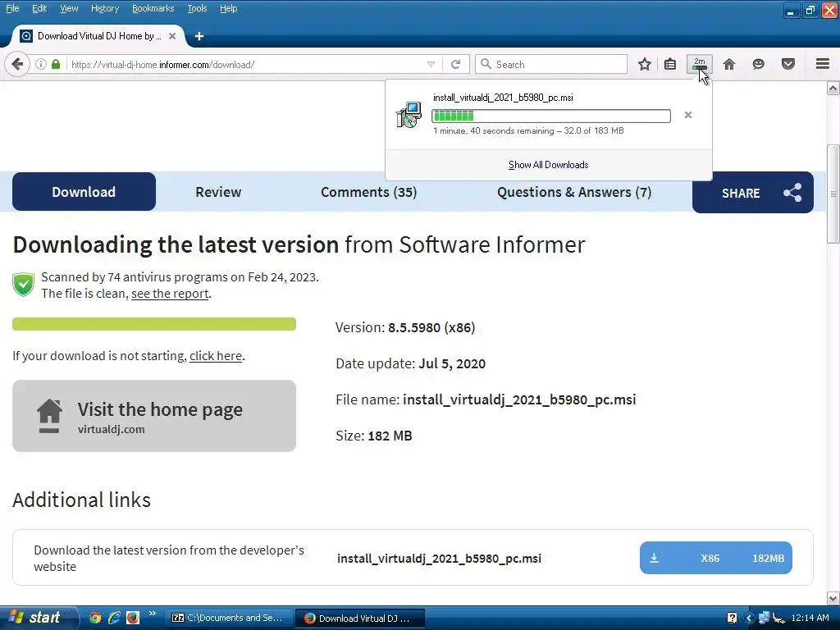The height and width of the screenshot is (630, 840).
Task: Focus the URL address field
Action: (246, 64)
